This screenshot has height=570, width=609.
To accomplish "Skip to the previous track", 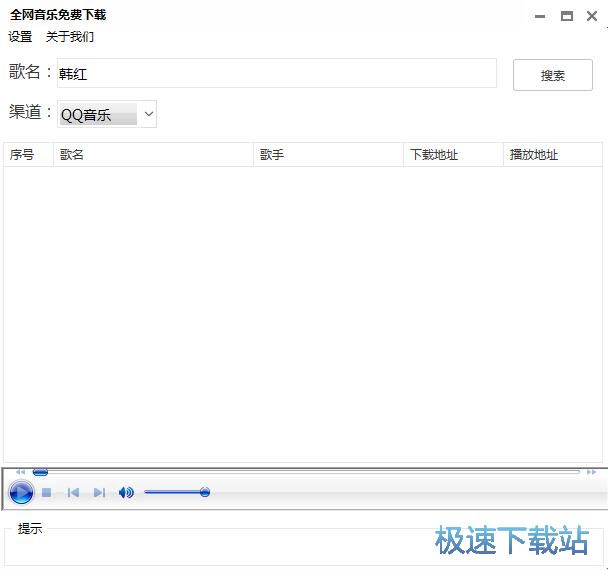I will tap(73, 493).
